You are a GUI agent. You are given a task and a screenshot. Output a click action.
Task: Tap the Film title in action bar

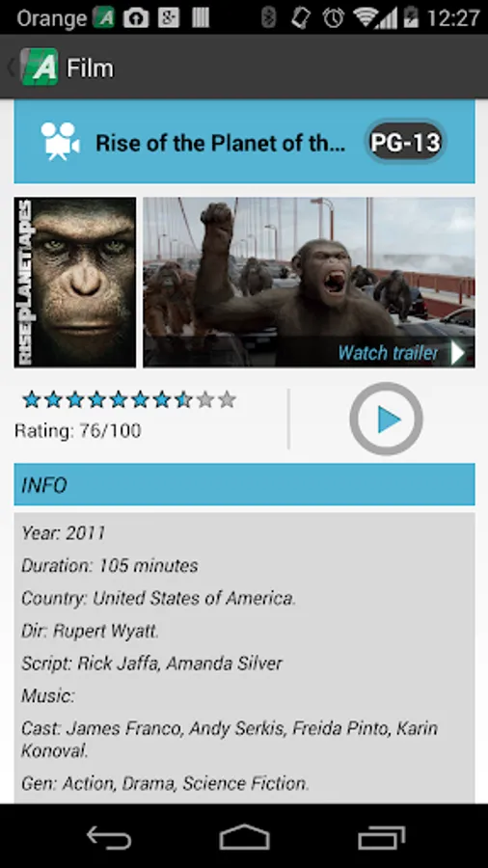(91, 68)
